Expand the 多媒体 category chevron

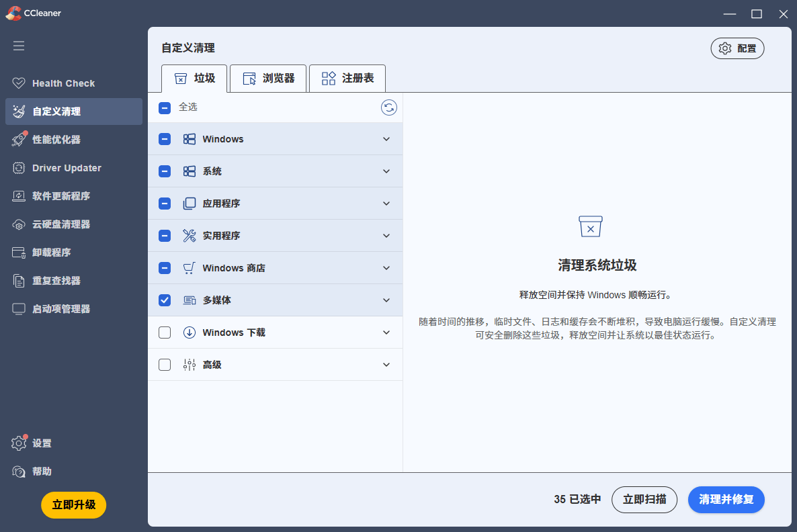pos(386,300)
